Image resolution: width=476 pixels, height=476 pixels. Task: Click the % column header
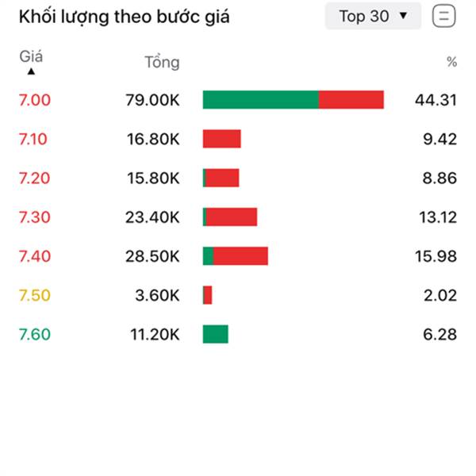[x=451, y=62]
